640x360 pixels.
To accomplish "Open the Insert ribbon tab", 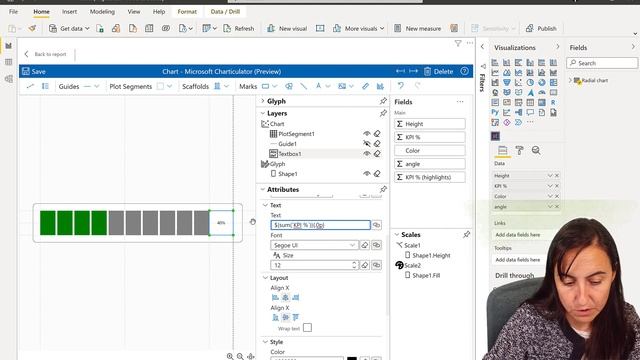I will (x=69, y=11).
